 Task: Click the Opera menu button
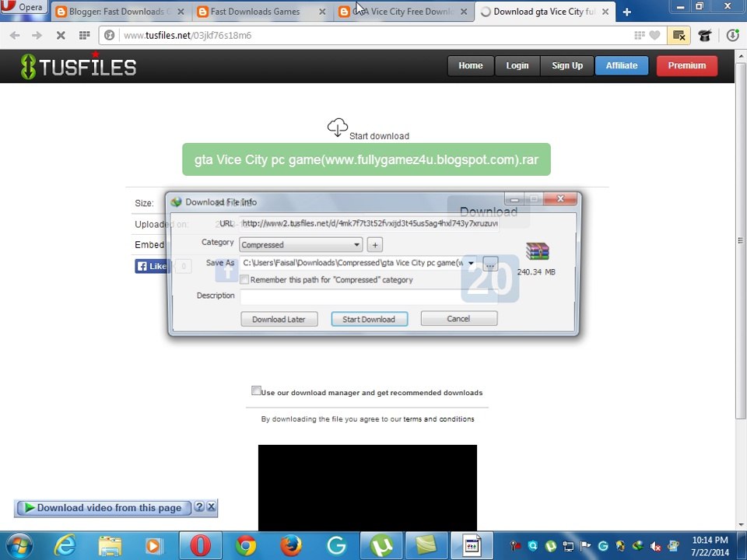tap(24, 7)
